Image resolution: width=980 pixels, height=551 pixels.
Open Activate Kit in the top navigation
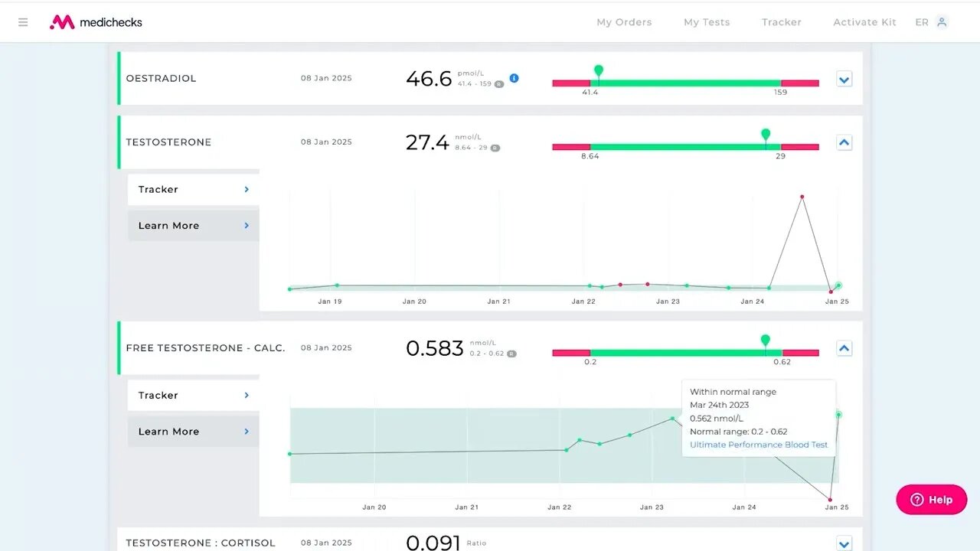[864, 22]
